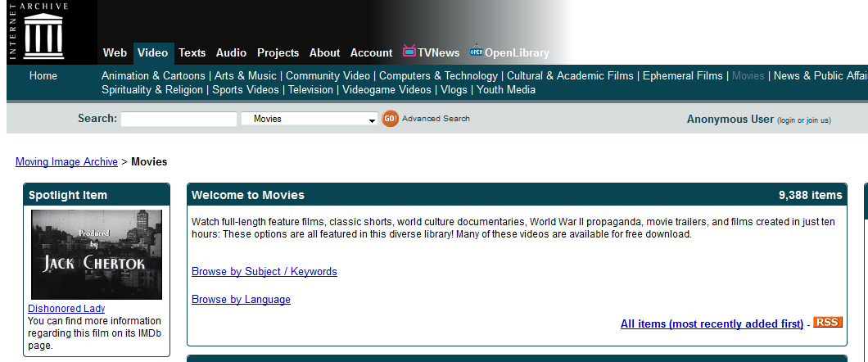Open Animation & Cartoons category
Image resolution: width=868 pixels, height=362 pixels.
[153, 76]
